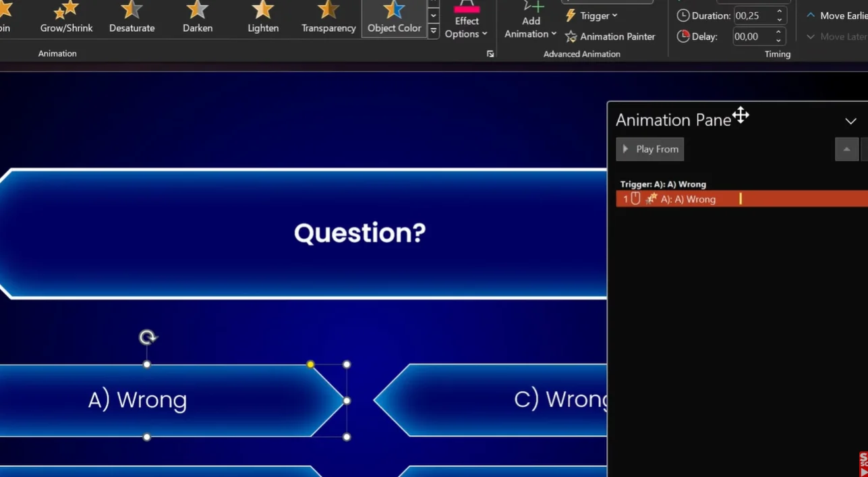The height and width of the screenshot is (477, 868).
Task: Open the Effect Options dropdown
Action: [x=466, y=22]
